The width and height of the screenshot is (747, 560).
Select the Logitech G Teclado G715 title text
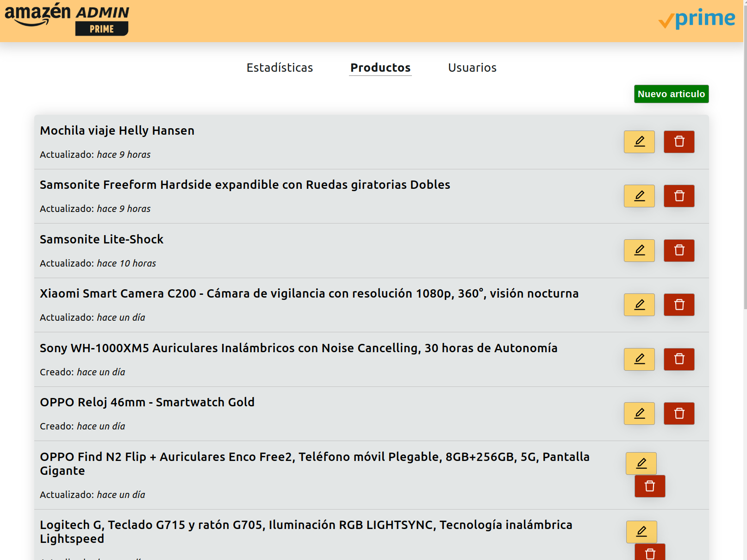pos(306,532)
